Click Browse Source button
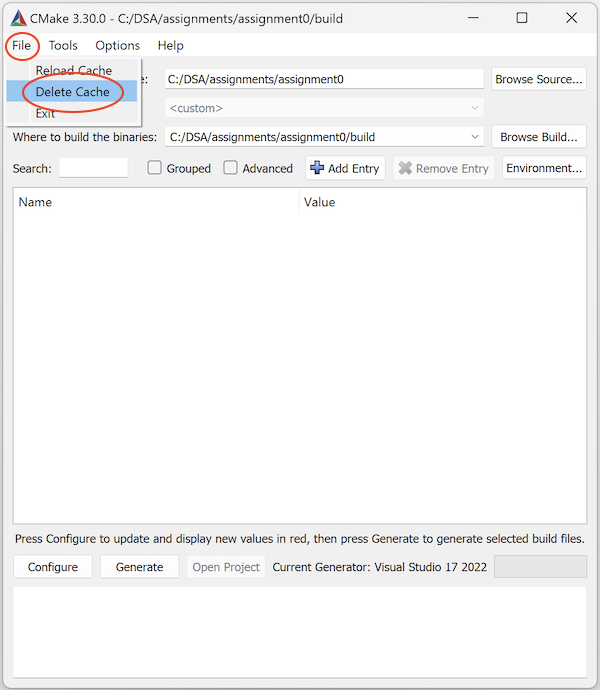Screen dimensions: 600x690 click(x=539, y=79)
